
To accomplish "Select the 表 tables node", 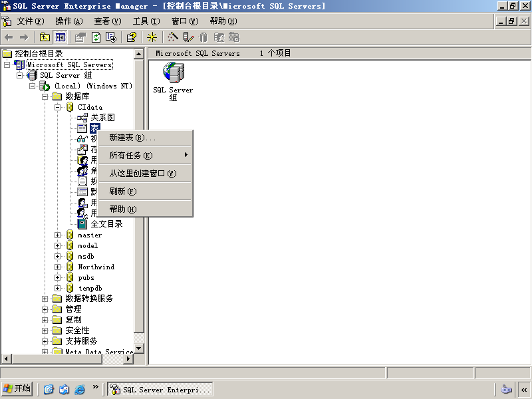I will [94, 128].
